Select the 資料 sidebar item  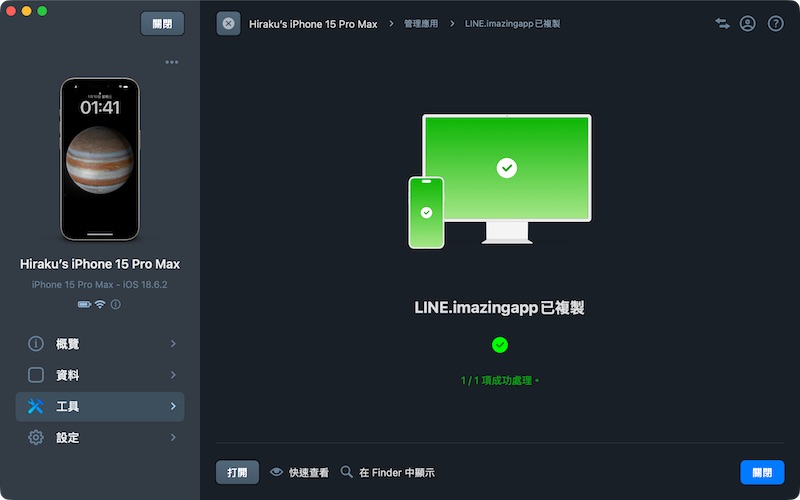[x=100, y=375]
